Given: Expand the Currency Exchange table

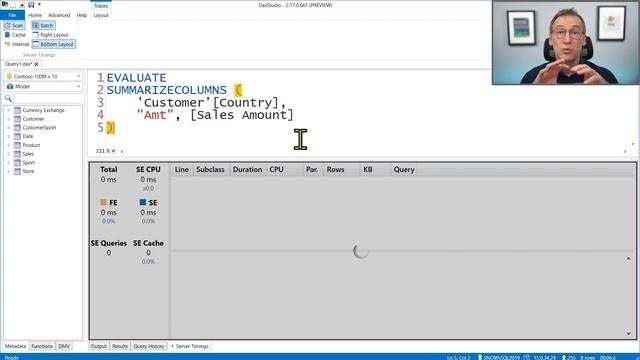Looking at the screenshot, I should tap(9, 110).
